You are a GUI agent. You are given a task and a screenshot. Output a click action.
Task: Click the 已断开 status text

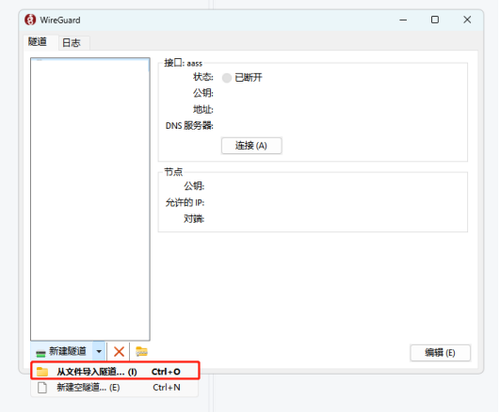click(248, 78)
